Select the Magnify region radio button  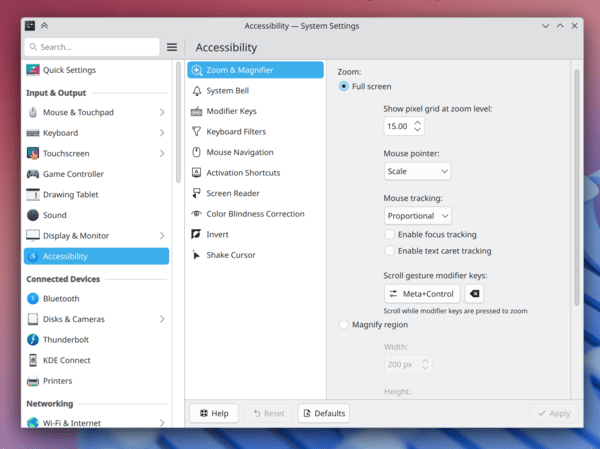(344, 324)
